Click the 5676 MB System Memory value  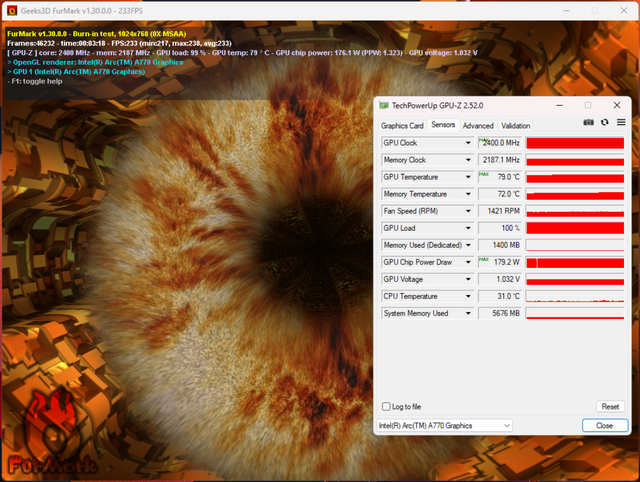click(500, 313)
